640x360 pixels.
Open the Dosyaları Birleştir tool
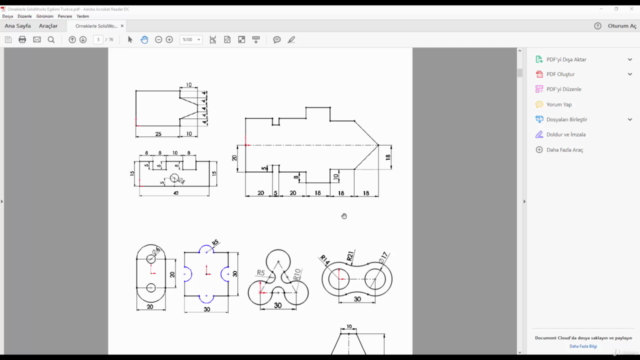(x=567, y=120)
